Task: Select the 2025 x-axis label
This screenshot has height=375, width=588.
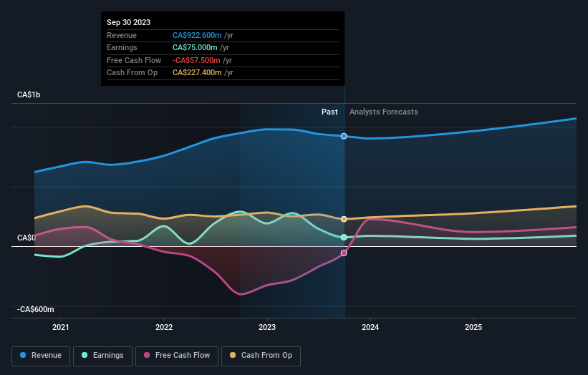Action: pos(473,327)
